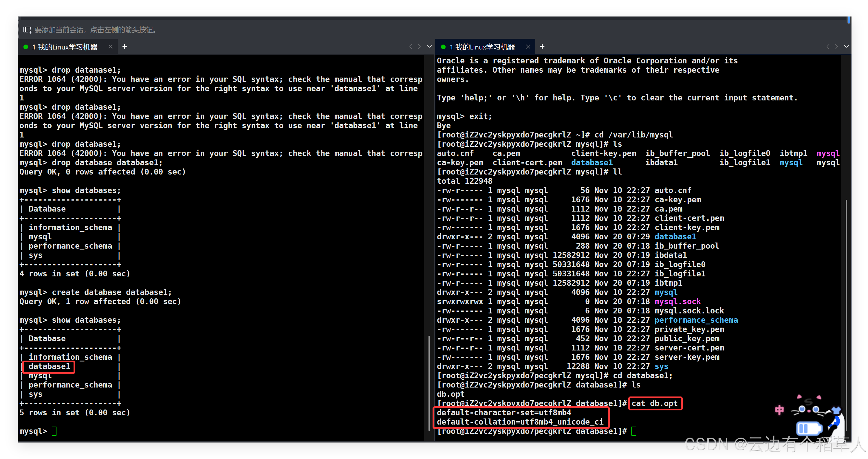
Task: Click the left mysql> prompt cursor
Action: (x=54, y=431)
